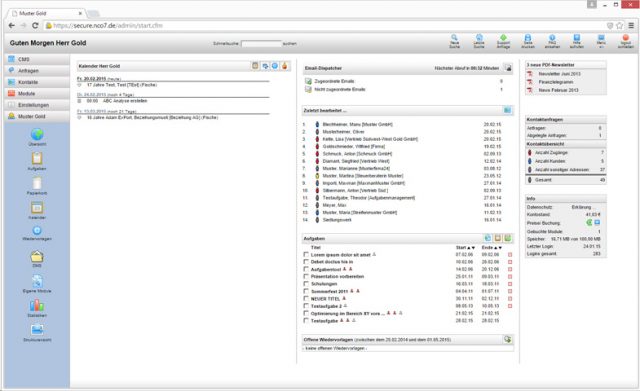
Task: Open the Übersicht globe icon in sidebar
Action: tap(37, 134)
